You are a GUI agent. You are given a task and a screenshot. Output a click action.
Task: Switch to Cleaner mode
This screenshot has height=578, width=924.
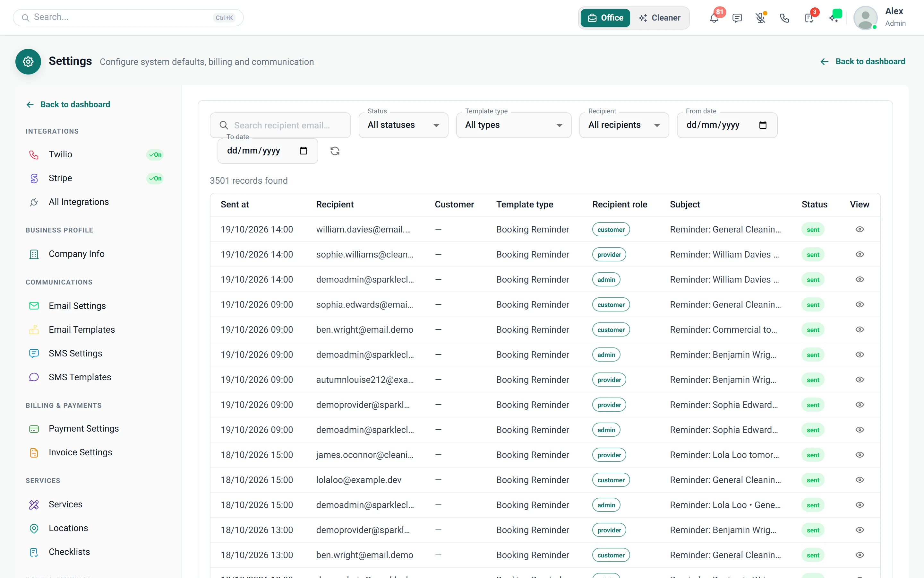[x=659, y=18]
